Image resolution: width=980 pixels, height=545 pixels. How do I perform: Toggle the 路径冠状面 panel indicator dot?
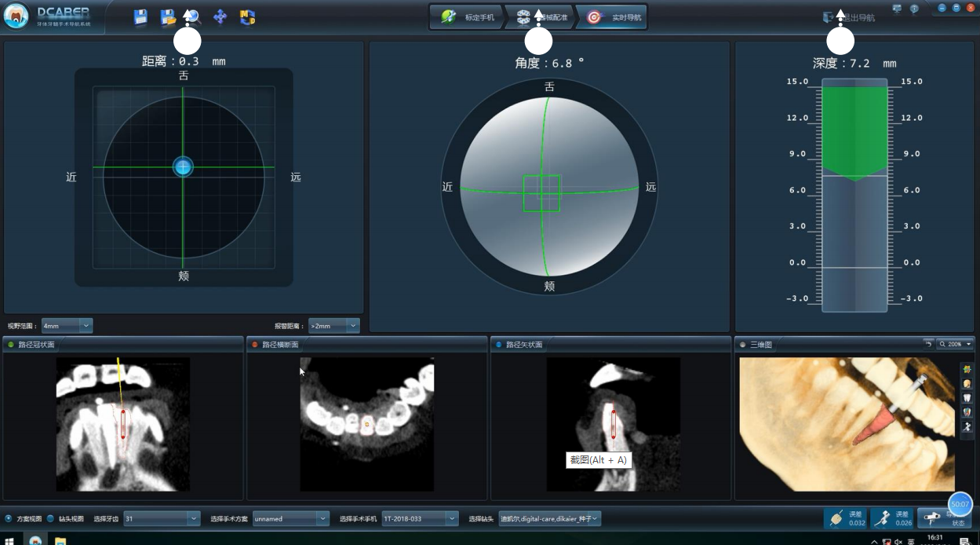(x=11, y=345)
